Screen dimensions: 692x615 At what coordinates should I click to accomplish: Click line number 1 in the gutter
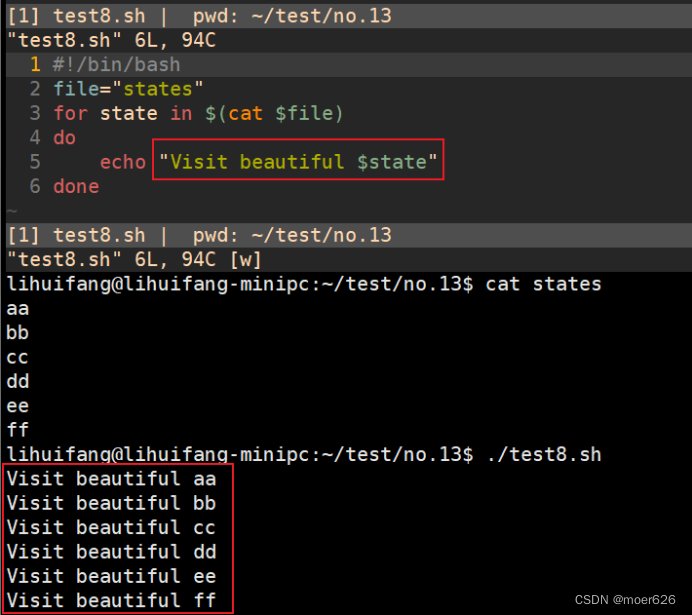[x=35, y=65]
